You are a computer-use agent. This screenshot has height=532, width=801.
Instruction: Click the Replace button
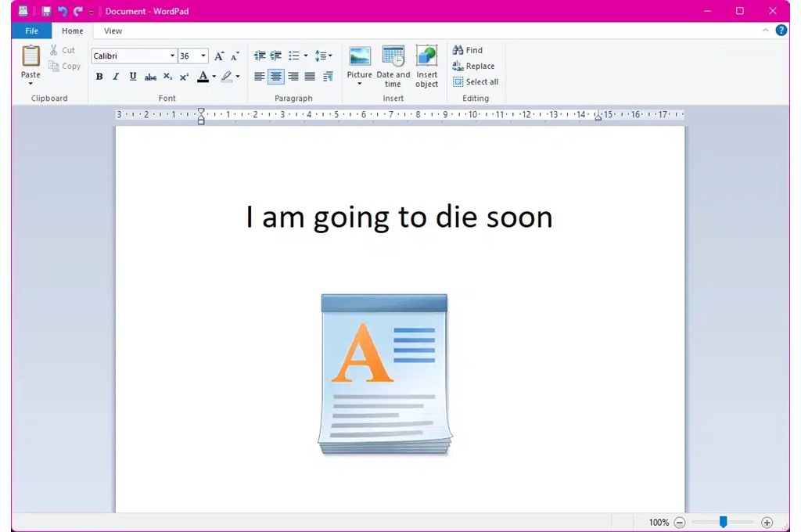[x=473, y=66]
